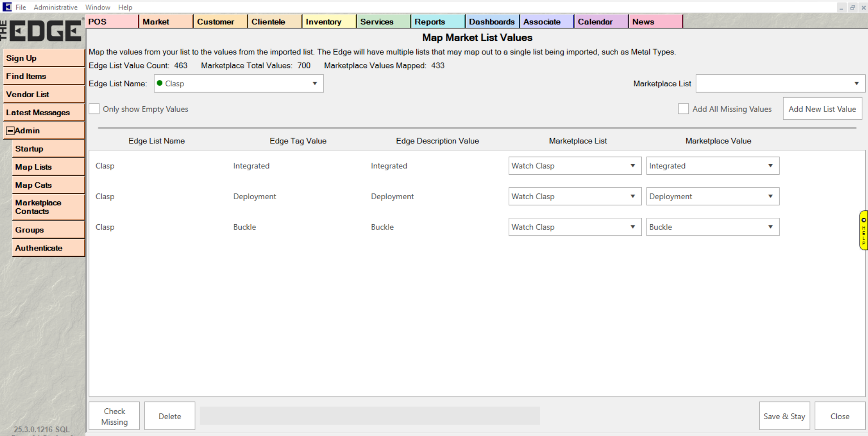Image resolution: width=868 pixels, height=436 pixels.
Task: Collapse the Admin section minus icon
Action: point(10,131)
